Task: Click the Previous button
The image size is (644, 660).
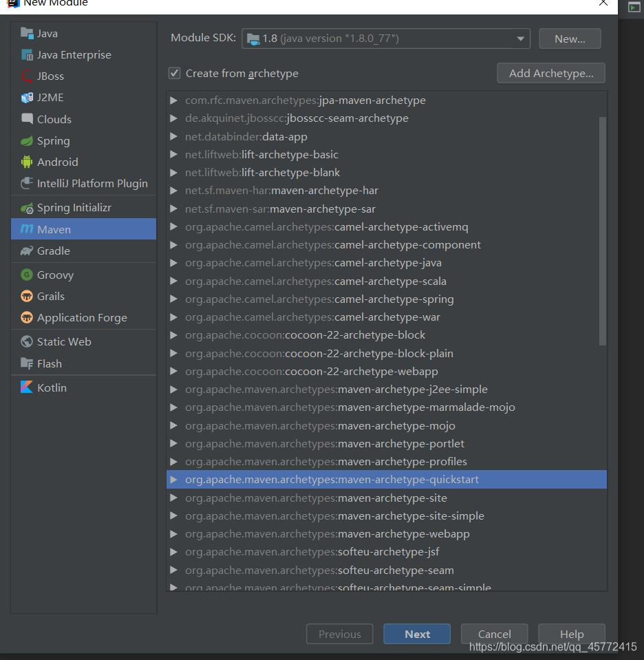Action: [340, 634]
